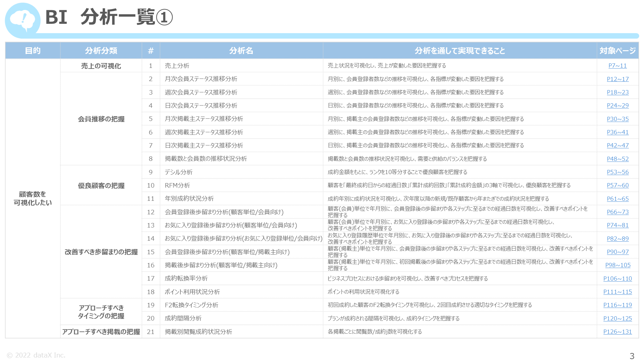Click analysis name 週次掲載主ステータス推移分析

204,132
